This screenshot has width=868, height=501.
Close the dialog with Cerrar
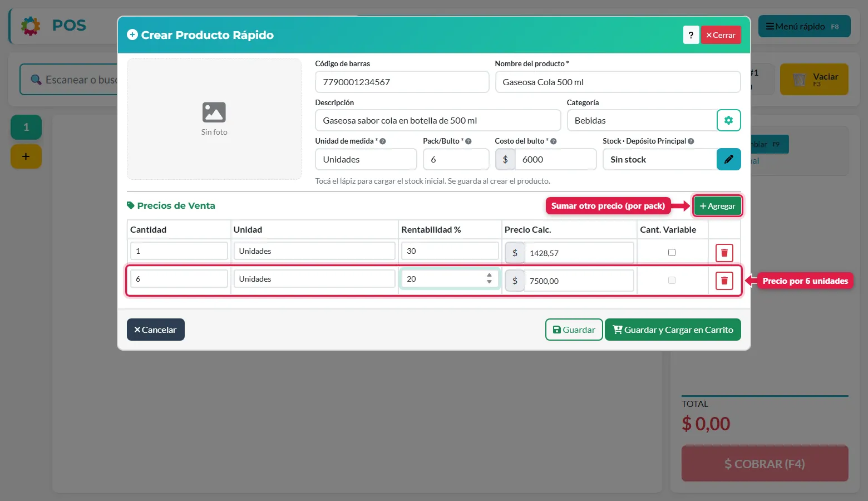coord(721,35)
